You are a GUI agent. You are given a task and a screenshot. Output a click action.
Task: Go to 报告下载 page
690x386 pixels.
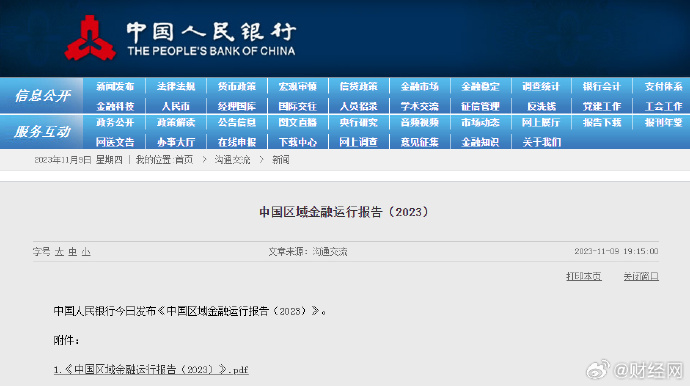click(x=602, y=122)
